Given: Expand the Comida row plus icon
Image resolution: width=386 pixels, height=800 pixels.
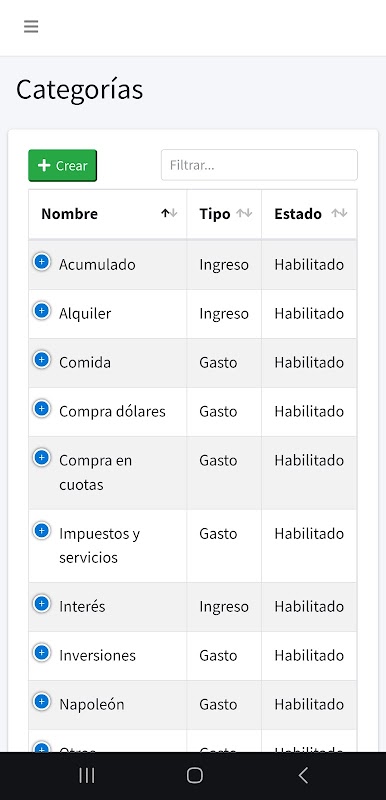Looking at the screenshot, I should (x=41, y=360).
